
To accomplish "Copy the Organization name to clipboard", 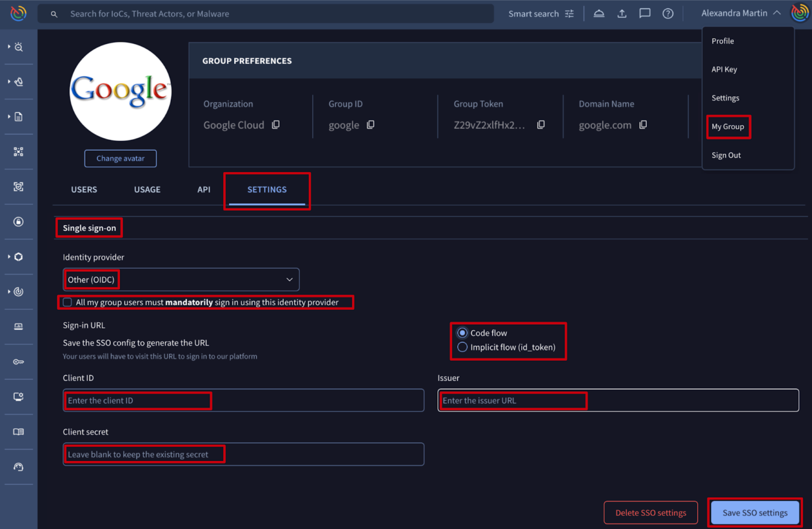I will pos(276,125).
